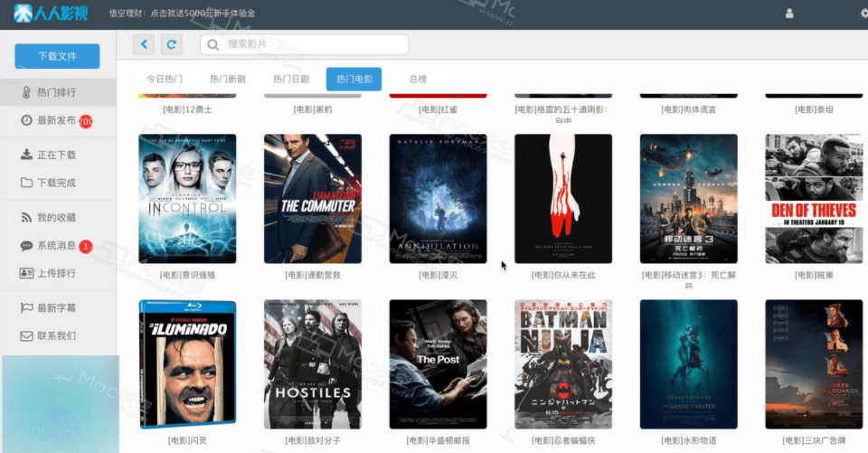Open the user account icon

point(789,14)
